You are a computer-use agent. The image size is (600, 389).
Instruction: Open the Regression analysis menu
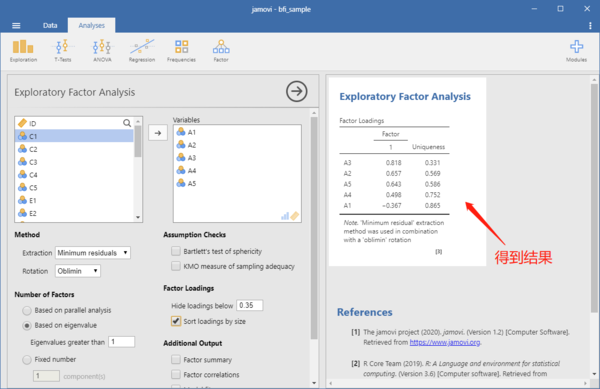click(x=142, y=50)
